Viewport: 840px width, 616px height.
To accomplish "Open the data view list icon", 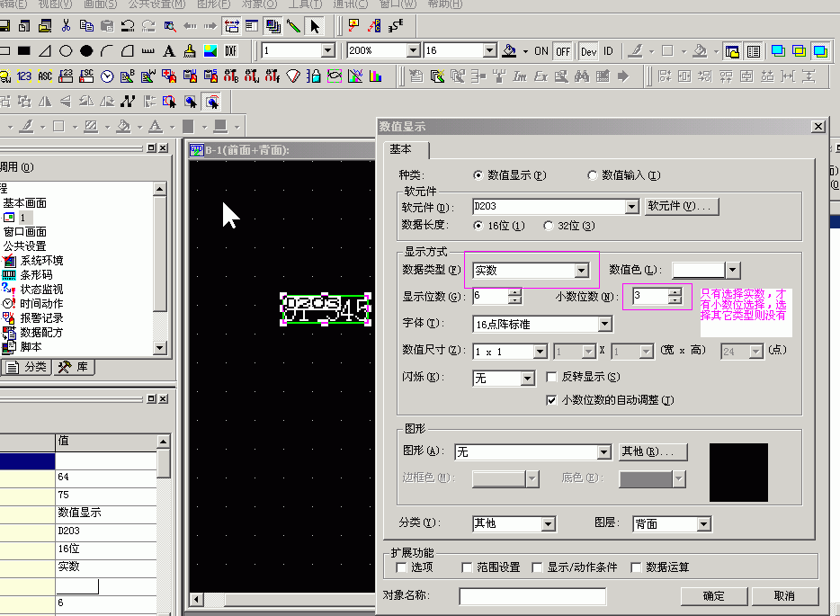I will pyautogui.click(x=754, y=51).
